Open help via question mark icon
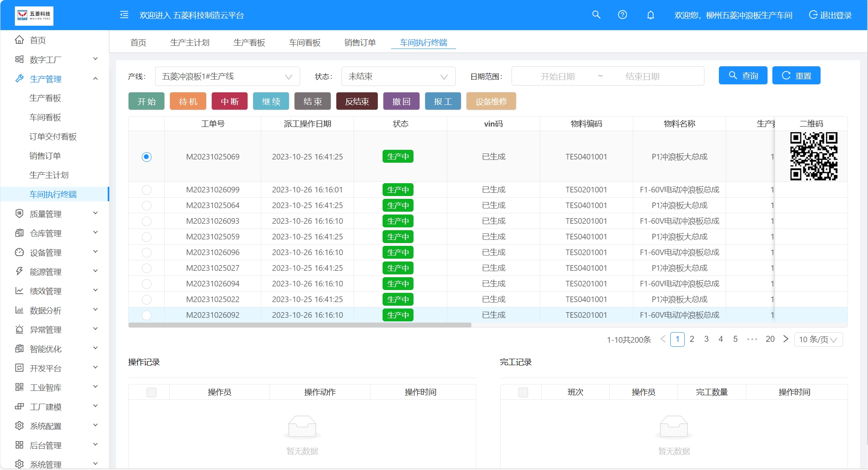Image resolution: width=868 pixels, height=470 pixels. click(622, 15)
